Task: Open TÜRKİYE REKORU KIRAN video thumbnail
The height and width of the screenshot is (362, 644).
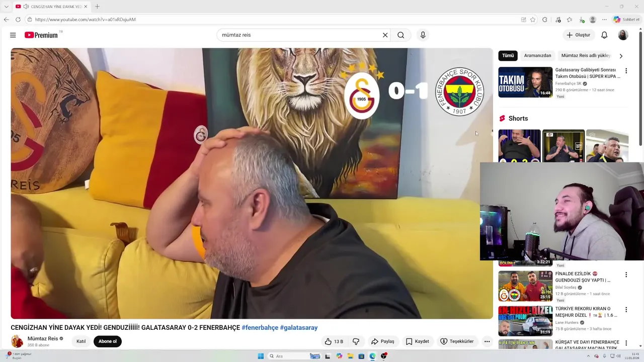Action: click(525, 321)
